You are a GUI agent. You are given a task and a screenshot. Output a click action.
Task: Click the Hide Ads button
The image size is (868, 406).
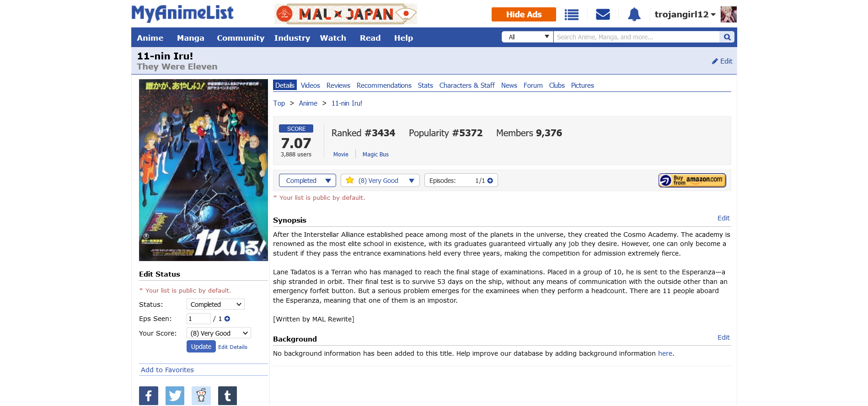tap(524, 15)
